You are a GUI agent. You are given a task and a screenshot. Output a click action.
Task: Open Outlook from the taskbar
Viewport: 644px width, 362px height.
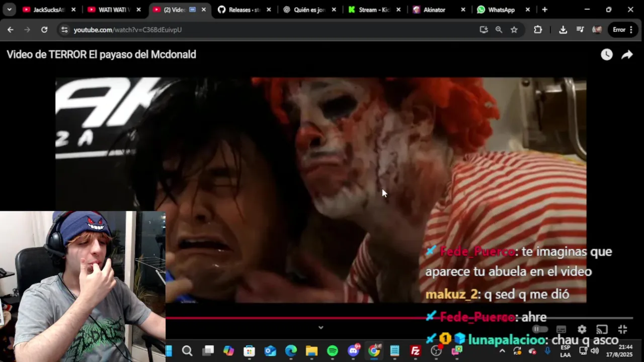(x=271, y=351)
